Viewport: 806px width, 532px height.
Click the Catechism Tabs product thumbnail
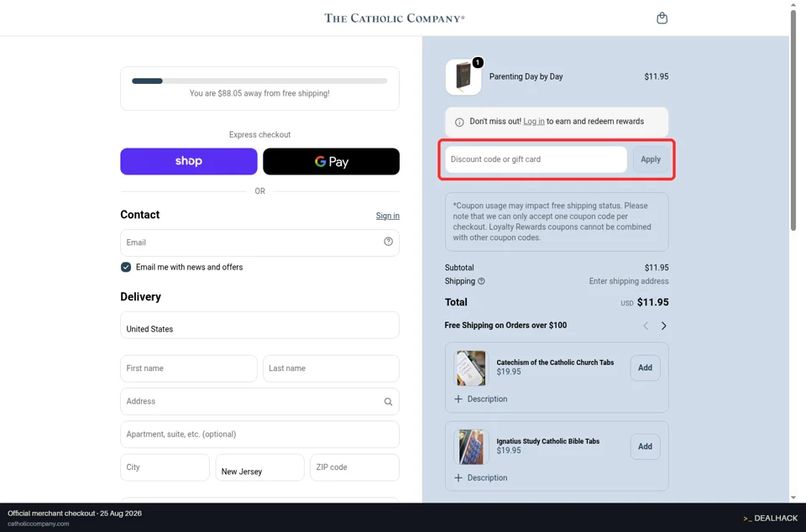pos(471,368)
